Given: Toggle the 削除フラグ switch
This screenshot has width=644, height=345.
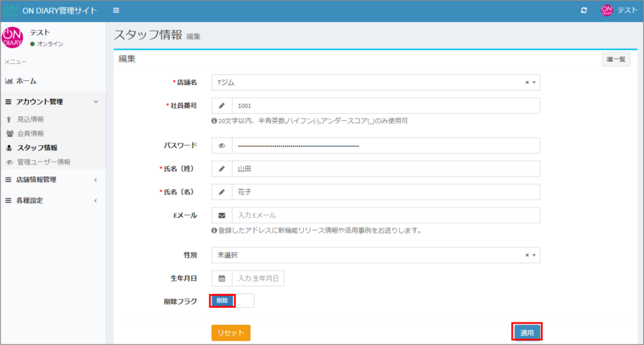Looking at the screenshot, I should coord(232,301).
